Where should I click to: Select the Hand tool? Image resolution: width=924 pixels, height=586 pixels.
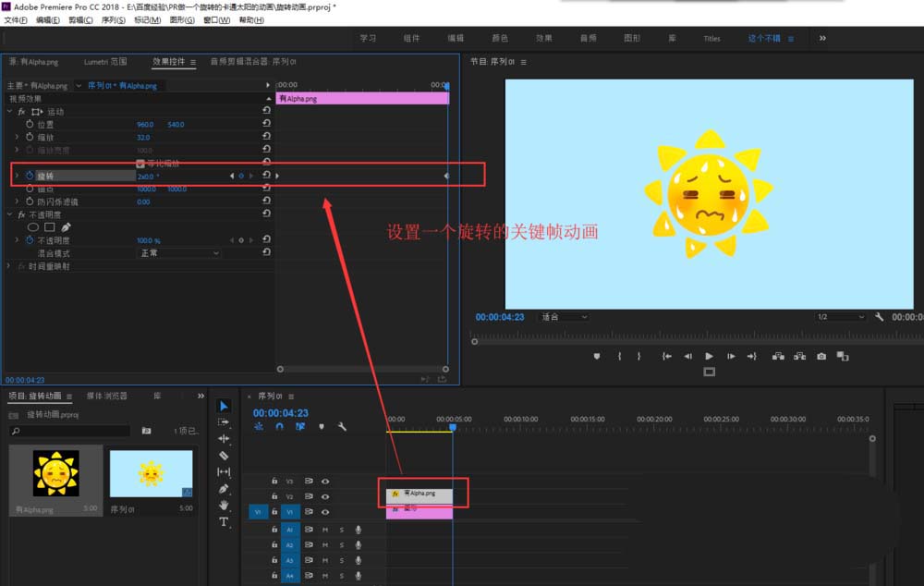point(224,506)
